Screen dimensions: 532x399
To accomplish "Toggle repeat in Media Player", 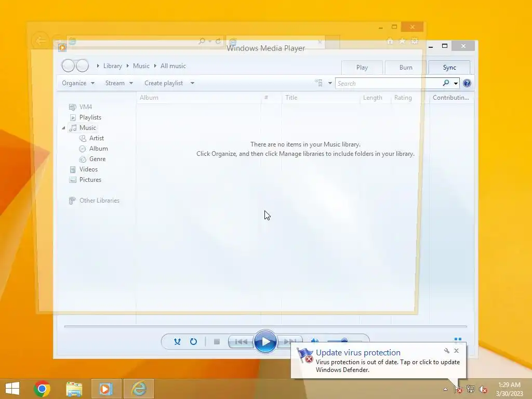I will pyautogui.click(x=193, y=342).
